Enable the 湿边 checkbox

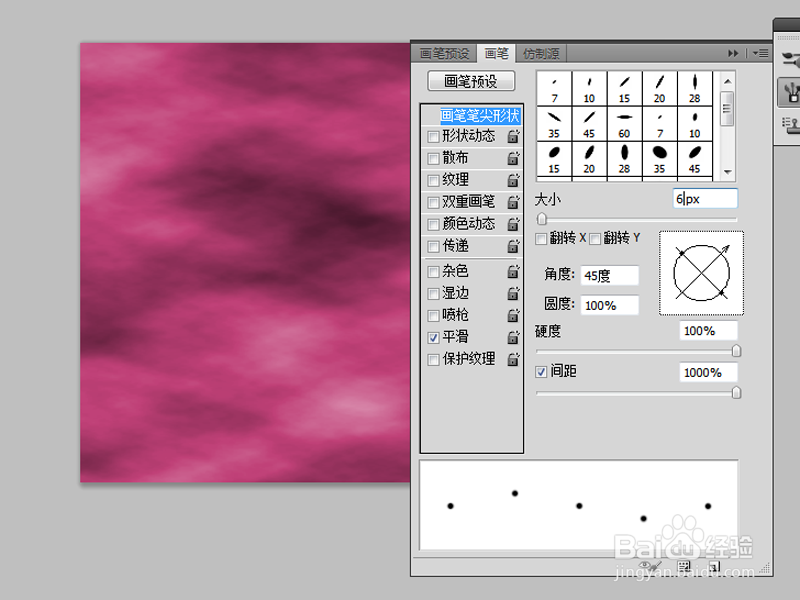433,293
